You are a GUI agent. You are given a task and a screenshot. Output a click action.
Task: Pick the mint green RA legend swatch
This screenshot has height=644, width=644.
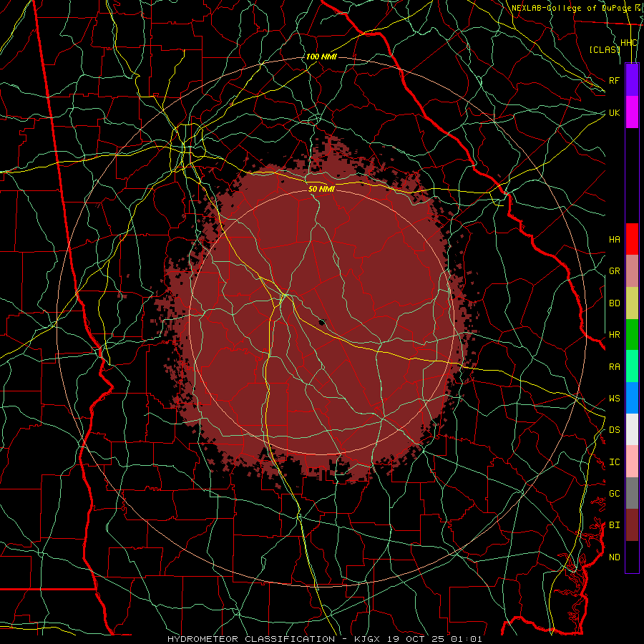tap(632, 366)
